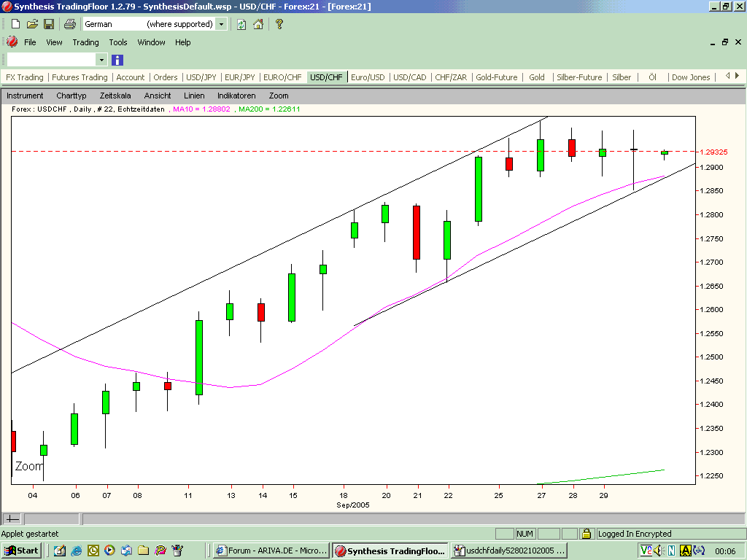Open usdchfdaily52802102005 taskbar window
The image size is (747, 560).
(x=508, y=551)
